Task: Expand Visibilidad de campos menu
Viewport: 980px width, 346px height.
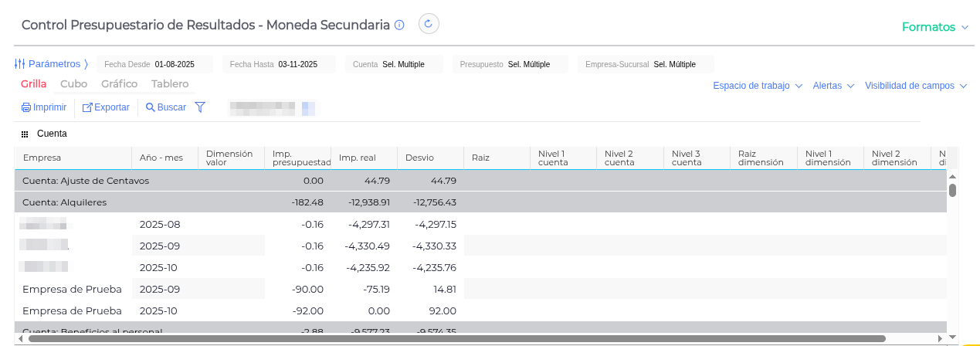Action: tap(915, 86)
